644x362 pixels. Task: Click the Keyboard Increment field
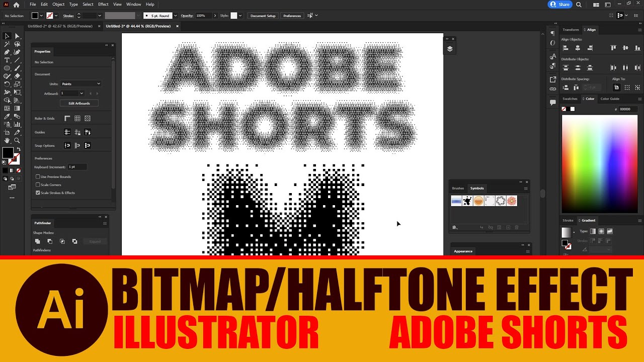(77, 167)
